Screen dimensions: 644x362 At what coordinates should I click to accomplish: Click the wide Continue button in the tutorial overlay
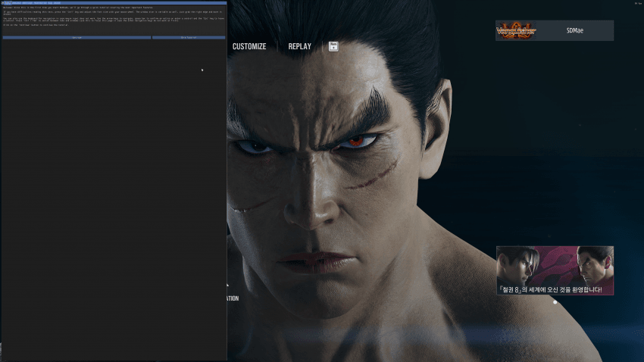coord(77,37)
